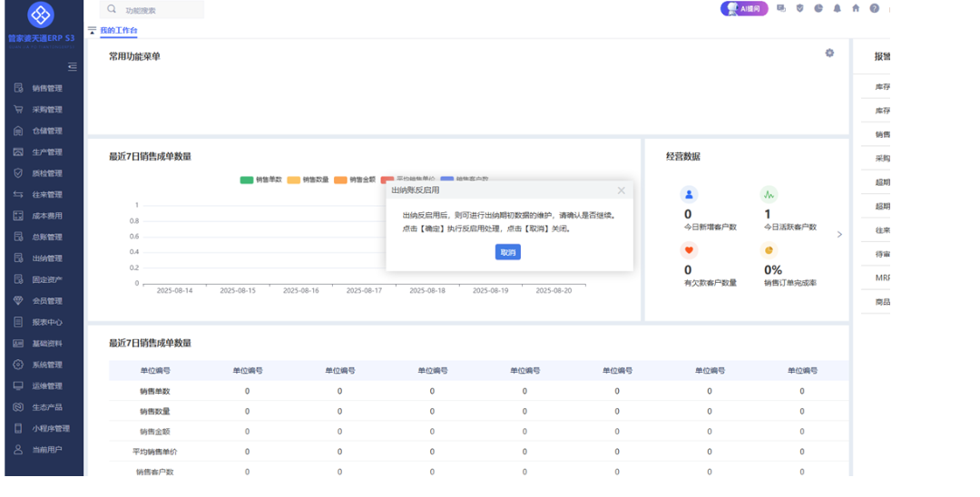980x497 pixels.
Task: Show next page of 经营数据 cards
Action: [839, 234]
